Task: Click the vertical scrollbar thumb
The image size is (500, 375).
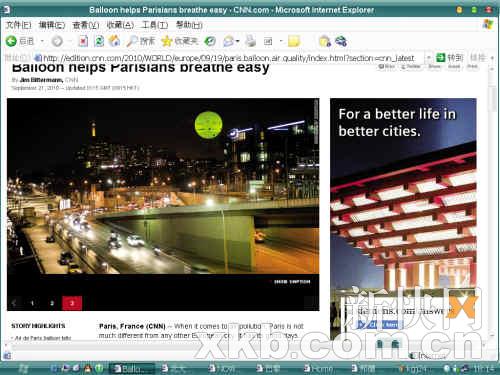Action: coord(493,98)
